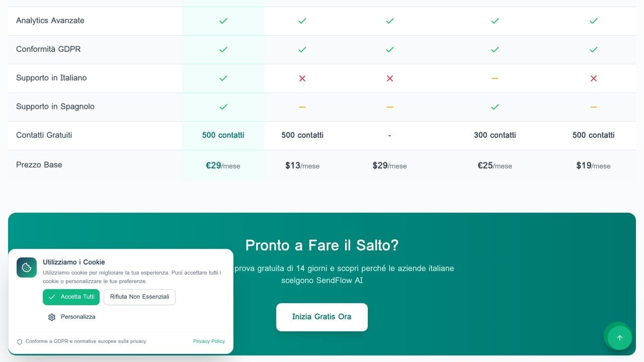The image size is (644, 362).
Task: Click the gear icon next to Personalizza
Action: 52,317
